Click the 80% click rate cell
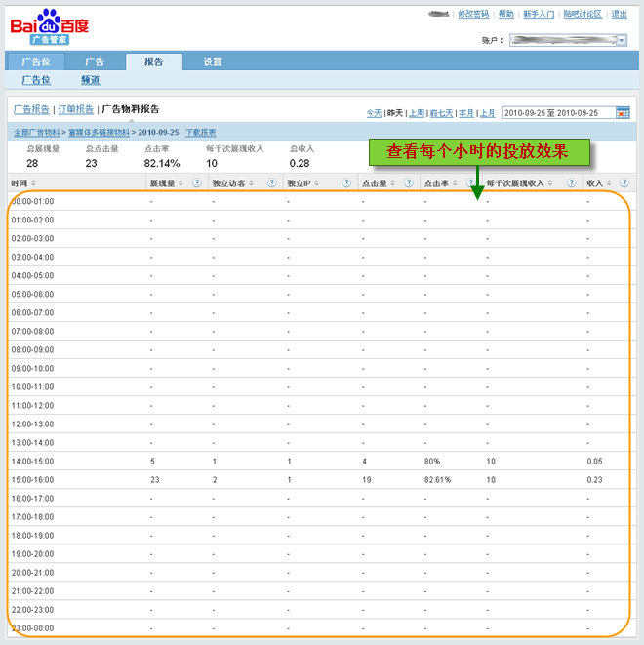644x645 pixels. (432, 462)
